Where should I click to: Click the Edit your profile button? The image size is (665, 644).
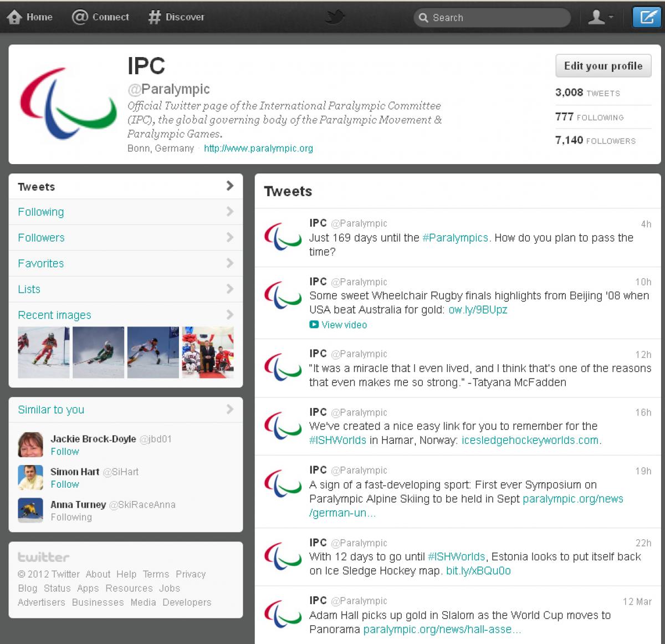[x=603, y=66]
